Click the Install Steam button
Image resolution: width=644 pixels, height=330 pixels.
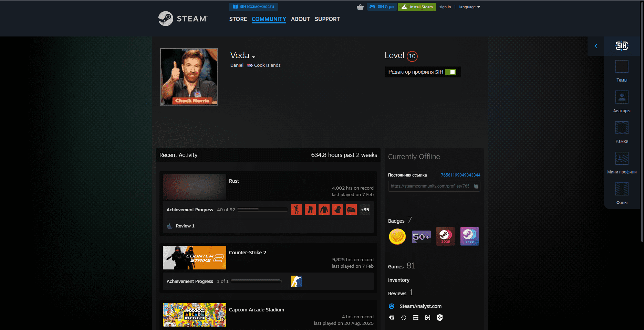click(x=417, y=7)
